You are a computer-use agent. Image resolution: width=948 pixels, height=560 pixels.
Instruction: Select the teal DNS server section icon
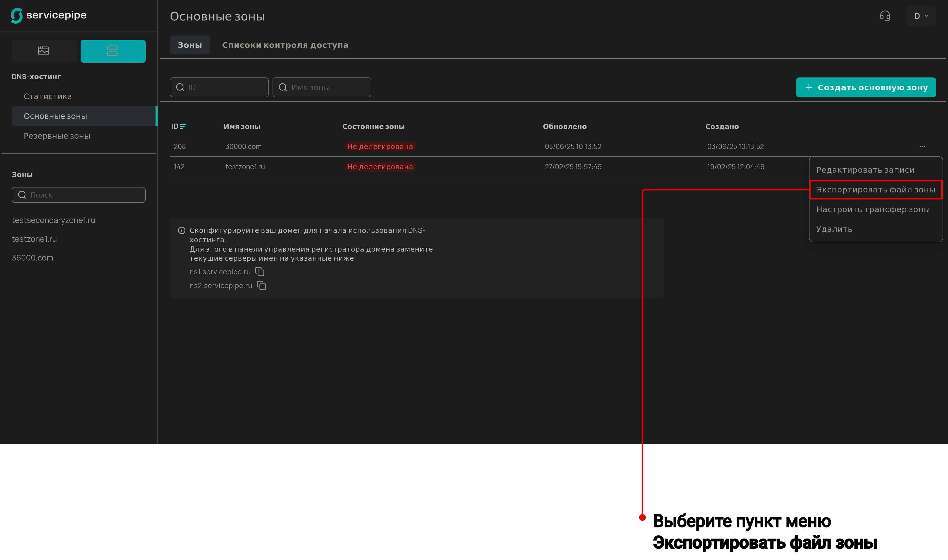pos(113,51)
